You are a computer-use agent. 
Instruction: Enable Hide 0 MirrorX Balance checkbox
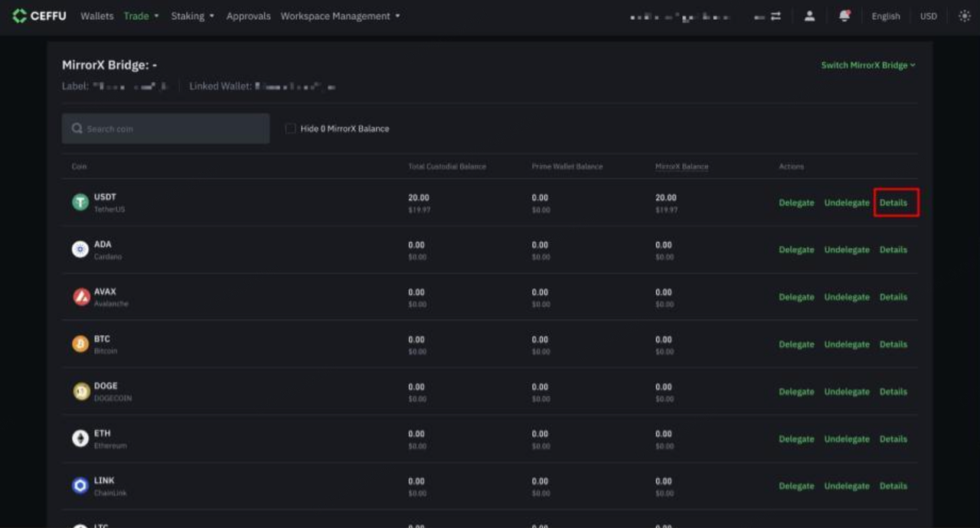tap(290, 129)
